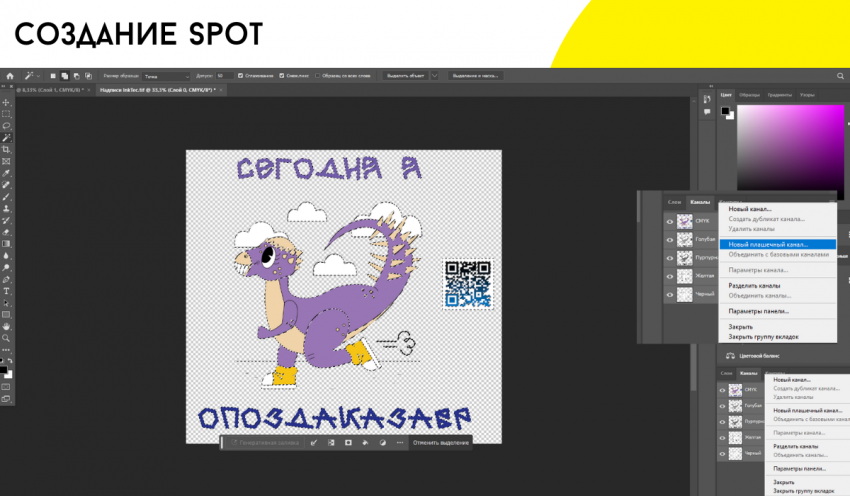Enable Образец со всех слоев checkbox

click(x=318, y=76)
